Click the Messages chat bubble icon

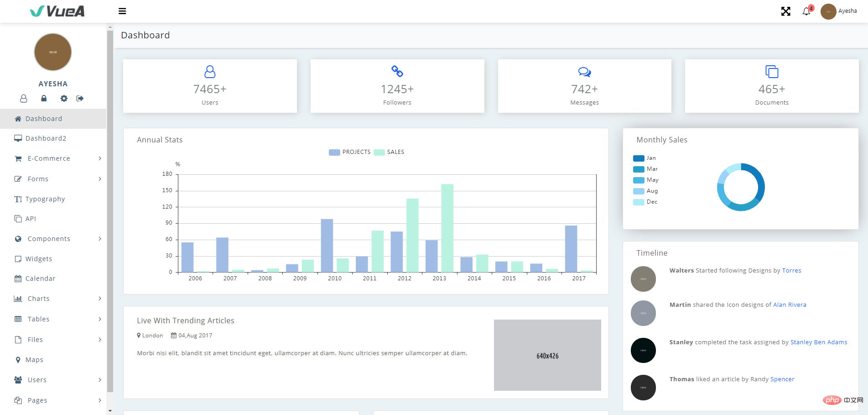(x=584, y=72)
